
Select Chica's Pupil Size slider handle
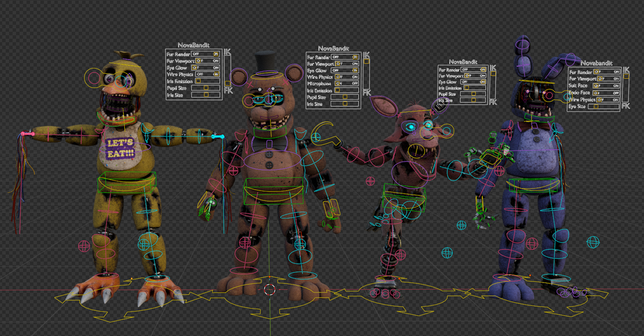click(x=206, y=88)
